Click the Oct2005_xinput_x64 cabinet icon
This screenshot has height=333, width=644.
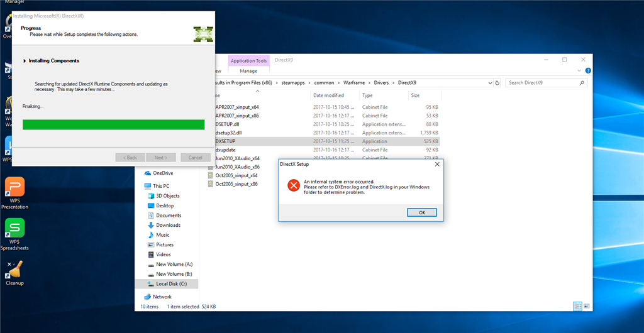coord(211,175)
